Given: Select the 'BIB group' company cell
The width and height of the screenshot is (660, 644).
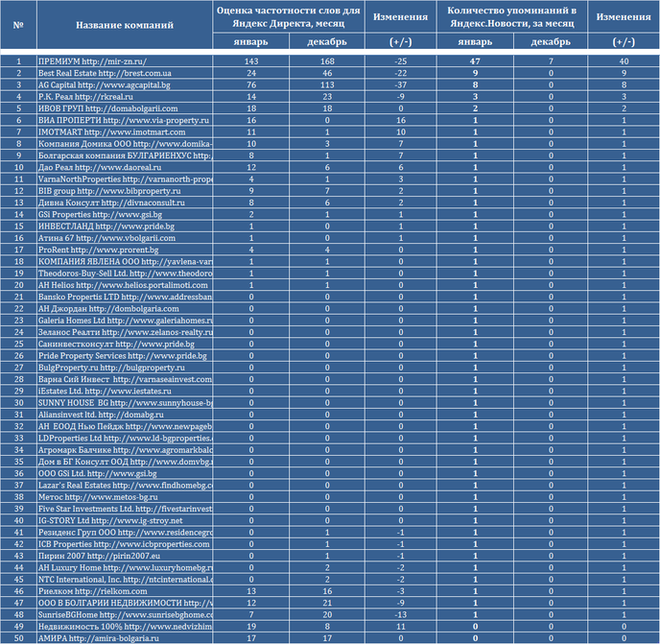Looking at the screenshot, I should point(125,191).
